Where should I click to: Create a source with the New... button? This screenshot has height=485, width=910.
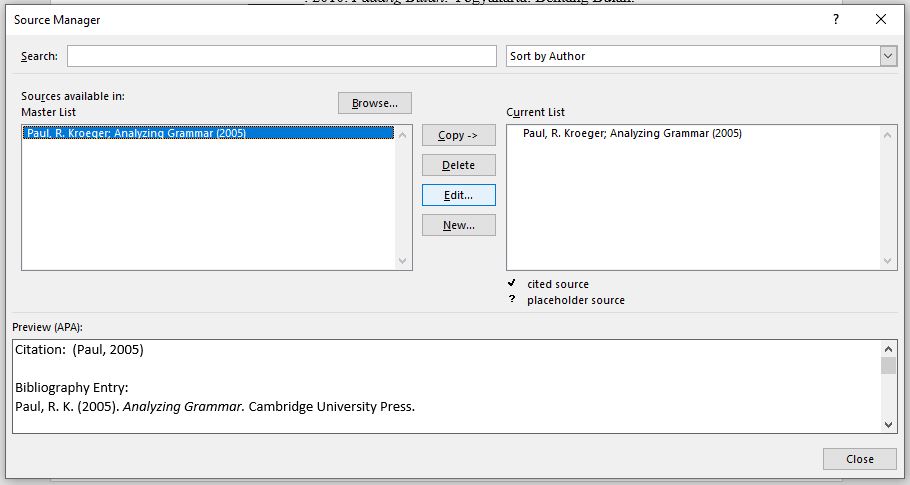(458, 225)
